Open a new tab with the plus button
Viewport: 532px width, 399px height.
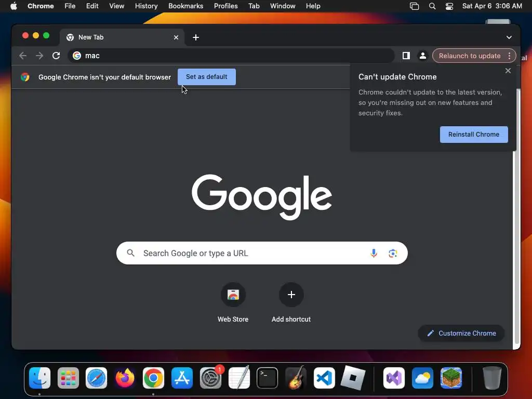196,37
